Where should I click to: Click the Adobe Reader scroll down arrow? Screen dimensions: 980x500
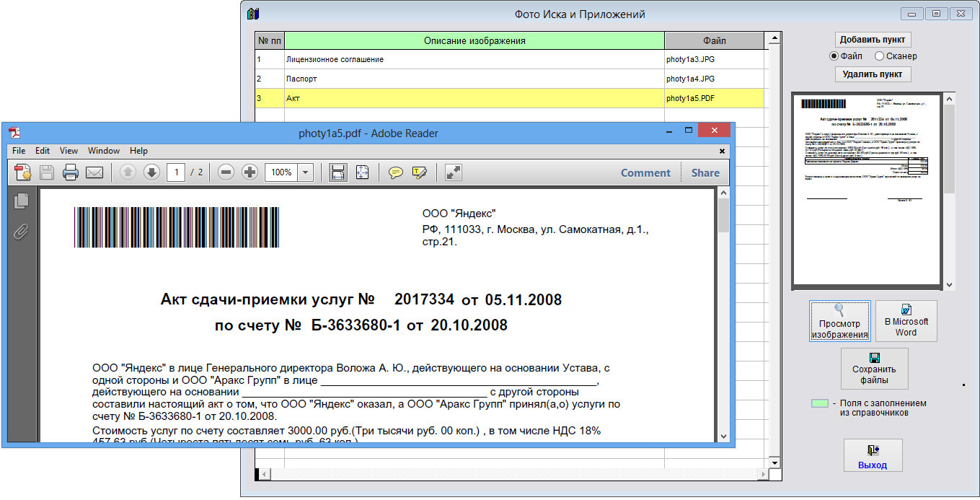[723, 437]
